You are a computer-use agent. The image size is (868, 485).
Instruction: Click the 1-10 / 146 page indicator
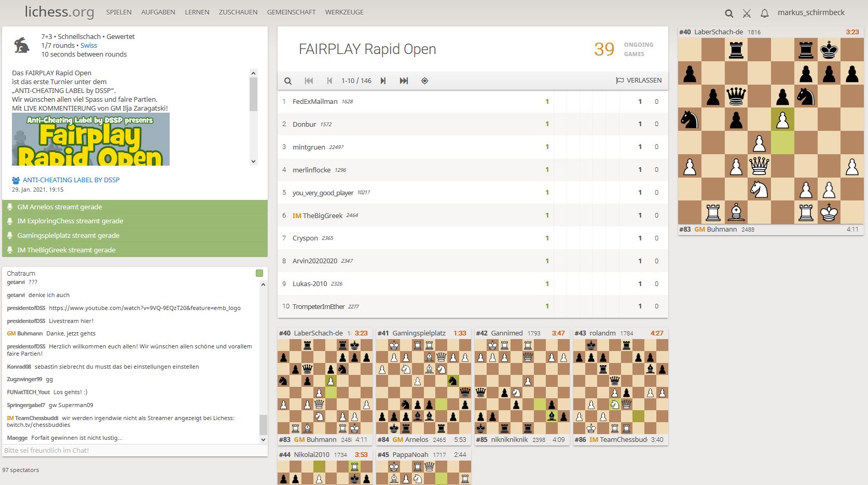356,80
